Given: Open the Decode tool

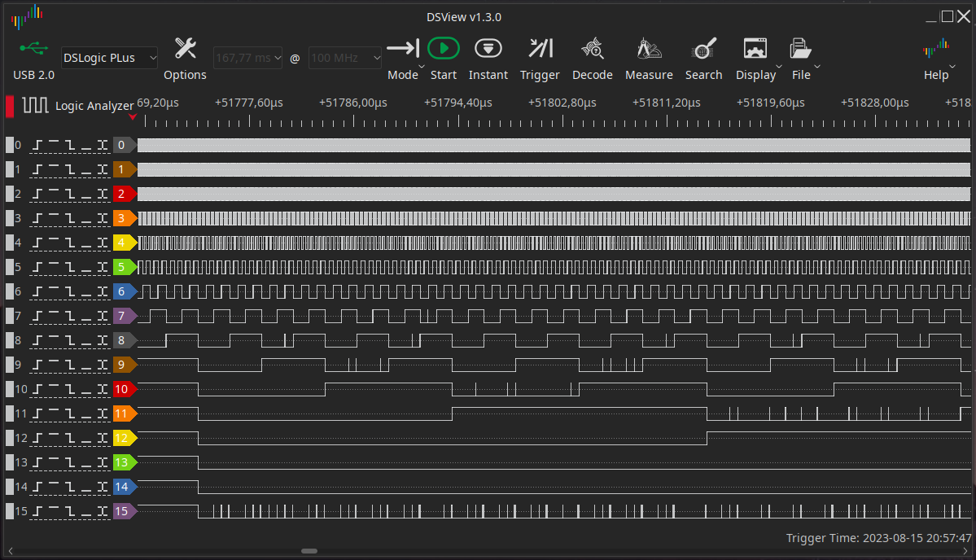Looking at the screenshot, I should click(x=592, y=48).
